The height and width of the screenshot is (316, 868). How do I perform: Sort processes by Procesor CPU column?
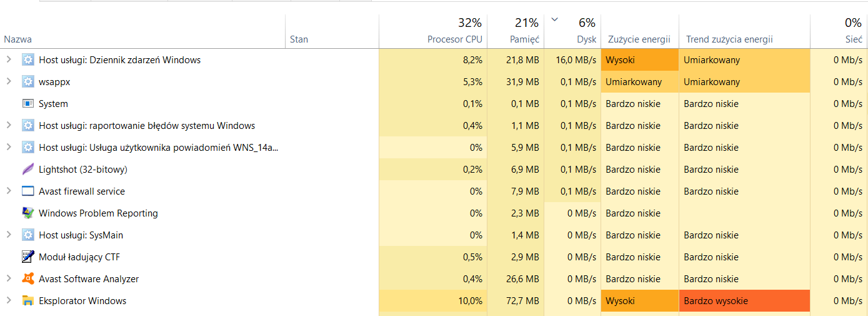click(x=454, y=39)
